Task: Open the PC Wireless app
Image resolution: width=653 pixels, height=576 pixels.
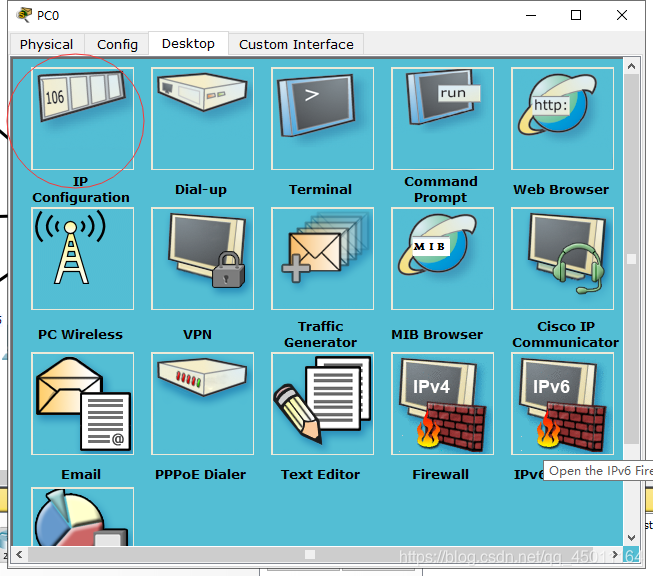Action: point(82,259)
